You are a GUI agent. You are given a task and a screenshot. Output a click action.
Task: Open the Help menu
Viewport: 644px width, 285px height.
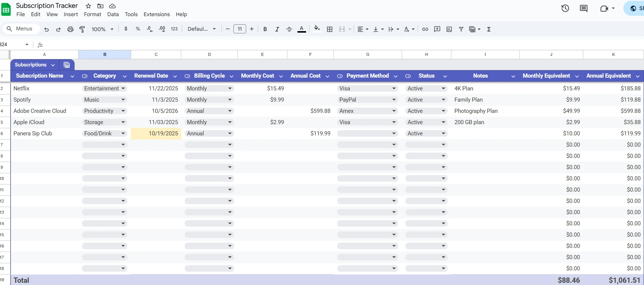(181, 14)
